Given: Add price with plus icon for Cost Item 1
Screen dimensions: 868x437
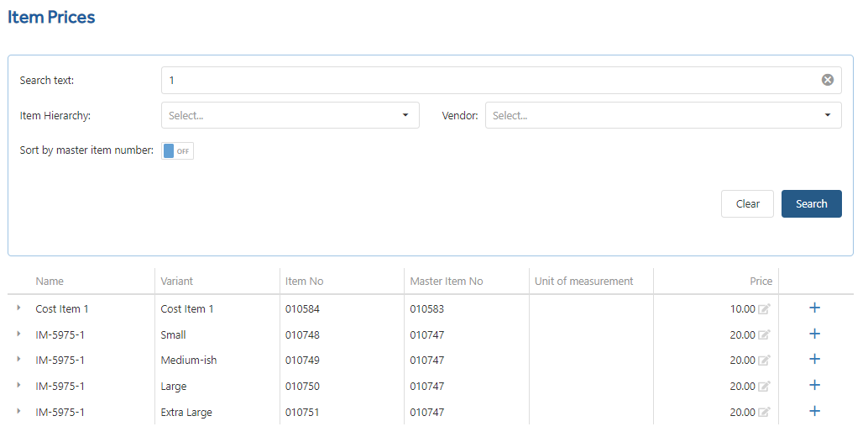Looking at the screenshot, I should click(x=814, y=308).
